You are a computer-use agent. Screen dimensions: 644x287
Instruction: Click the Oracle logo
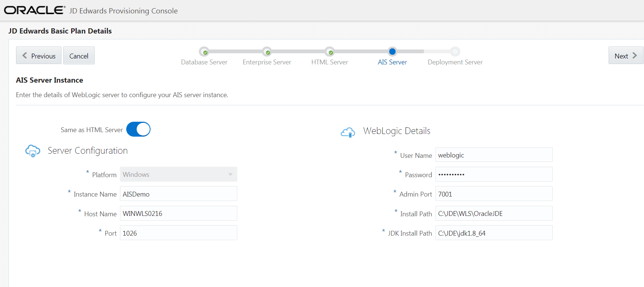(35, 10)
